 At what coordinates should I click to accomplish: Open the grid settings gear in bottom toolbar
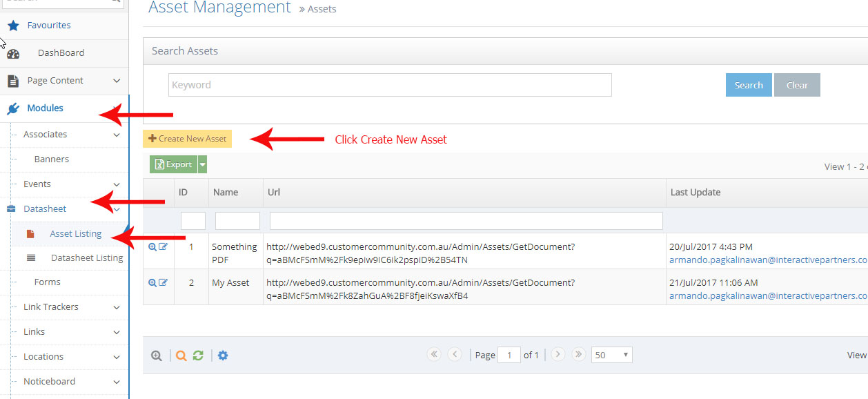pos(223,355)
